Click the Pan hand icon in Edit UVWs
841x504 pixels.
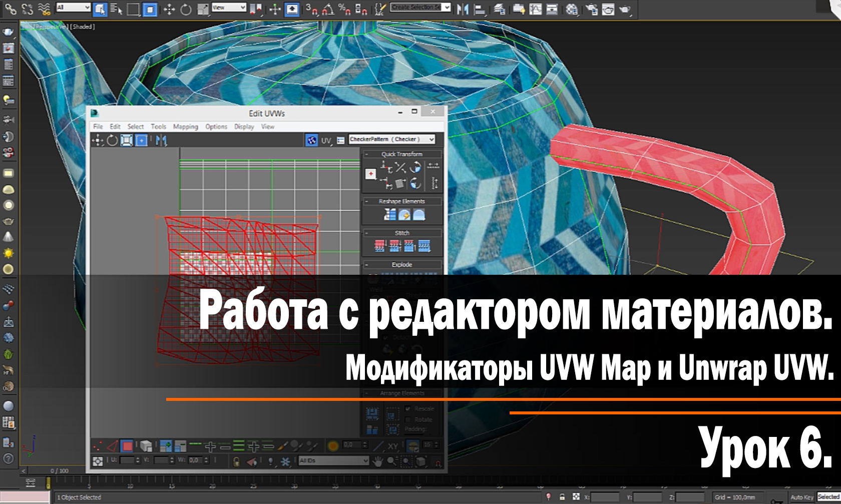tap(376, 460)
